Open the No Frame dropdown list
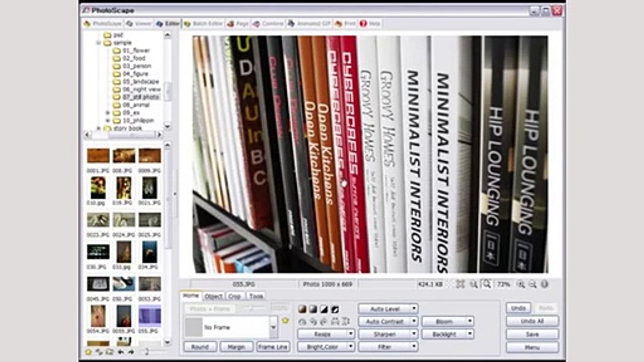 coord(273,327)
